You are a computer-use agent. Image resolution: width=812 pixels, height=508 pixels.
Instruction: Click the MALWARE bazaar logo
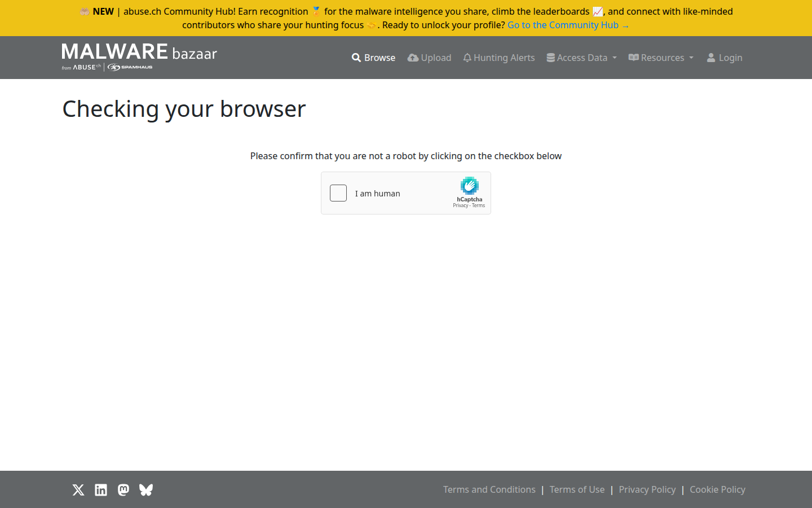pyautogui.click(x=139, y=57)
